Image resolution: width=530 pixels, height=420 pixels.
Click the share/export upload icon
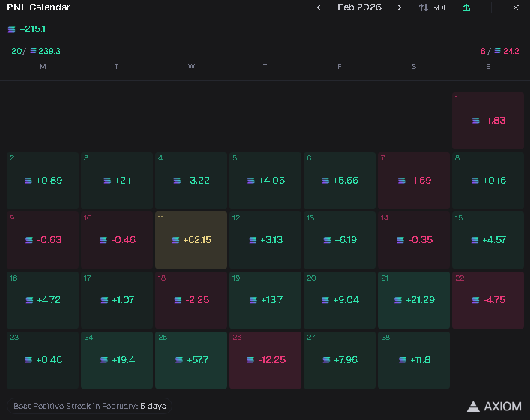(x=466, y=7)
